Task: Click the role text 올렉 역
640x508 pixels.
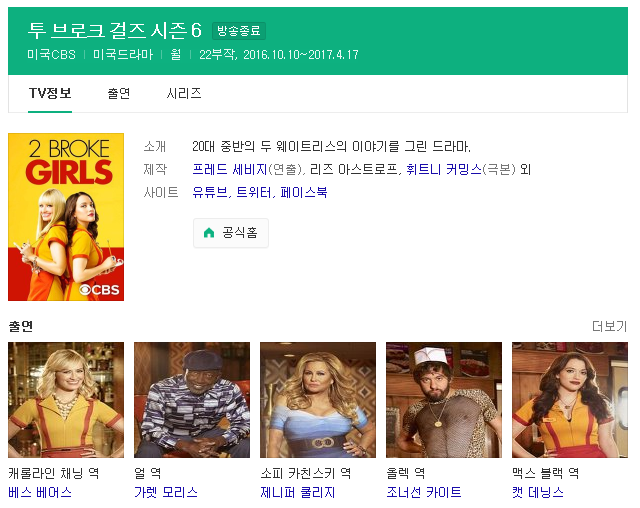Action: [406, 473]
